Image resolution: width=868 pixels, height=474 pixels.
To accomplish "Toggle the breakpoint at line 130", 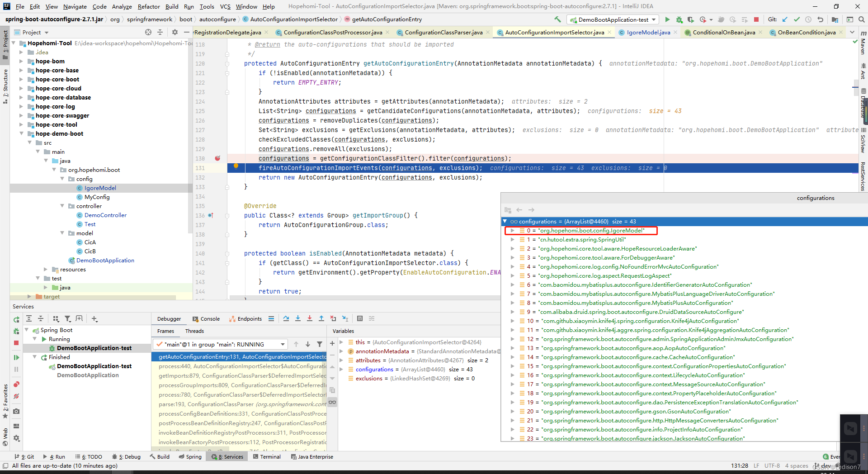I will point(217,158).
